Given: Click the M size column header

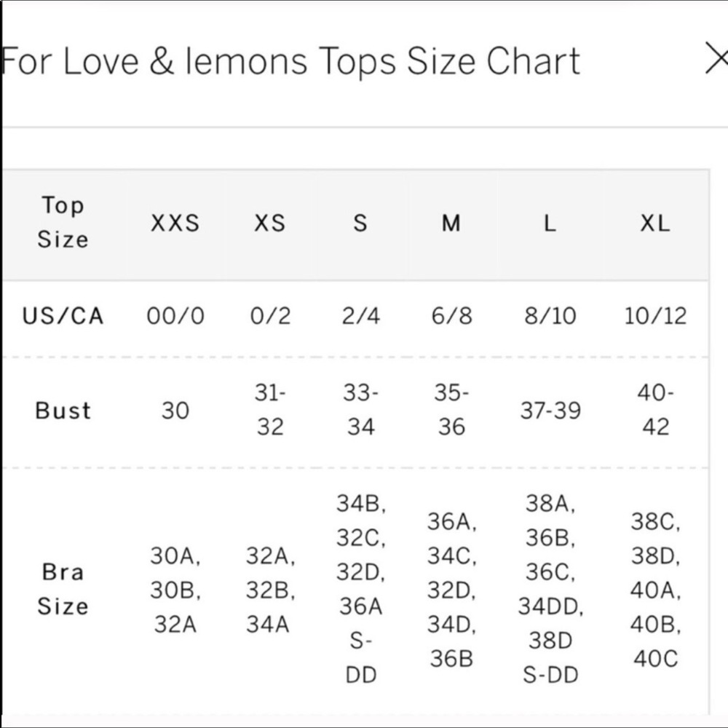Looking at the screenshot, I should coord(451,223).
